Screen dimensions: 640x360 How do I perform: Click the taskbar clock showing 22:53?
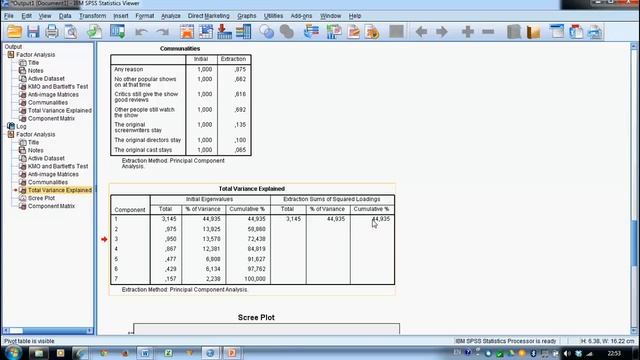click(614, 353)
